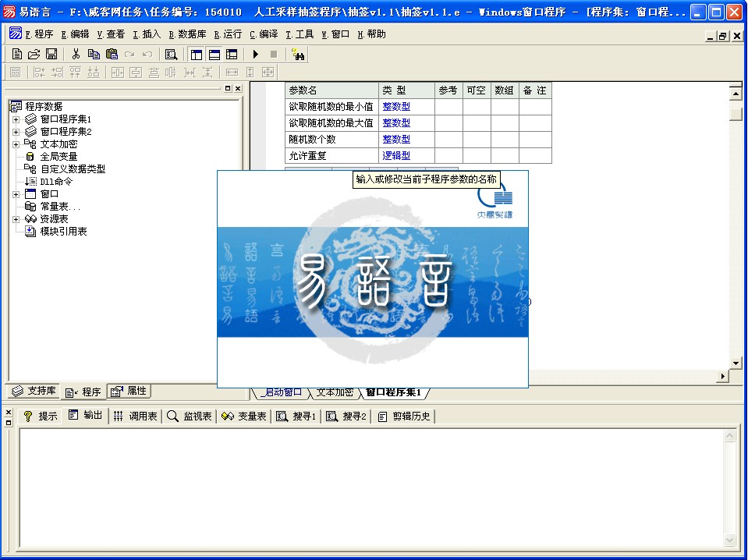Viewport: 748px width, 560px height.
Task: Click the code editor vertical scrollbar down arrow
Action: click(735, 363)
